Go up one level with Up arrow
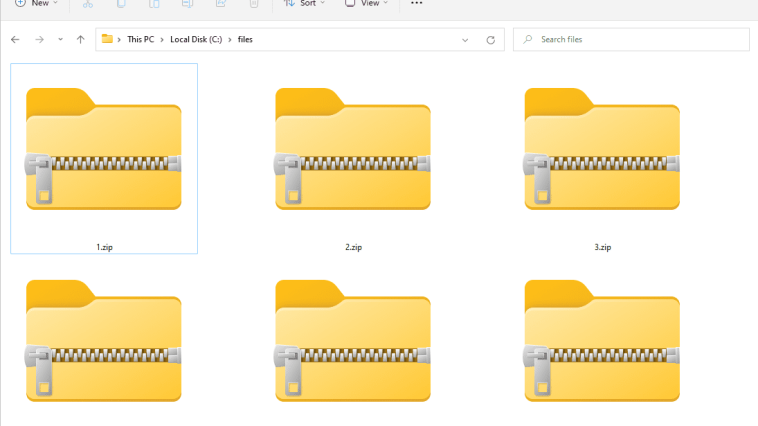 coord(80,40)
